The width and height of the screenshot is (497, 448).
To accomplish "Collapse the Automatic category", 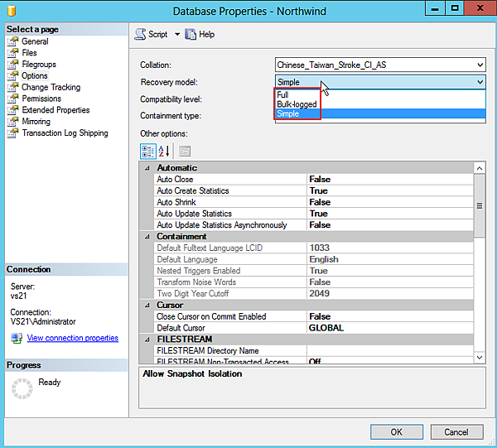I will point(147,168).
